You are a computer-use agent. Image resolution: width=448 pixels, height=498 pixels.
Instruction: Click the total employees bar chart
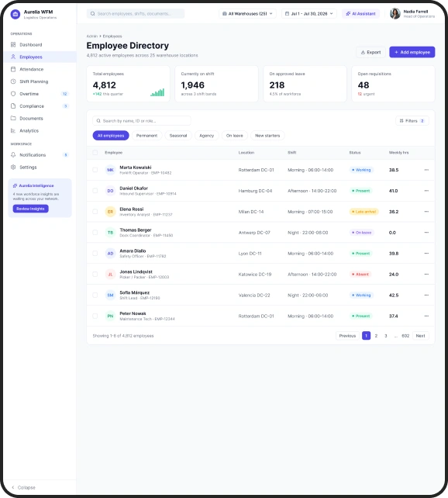pos(157,92)
